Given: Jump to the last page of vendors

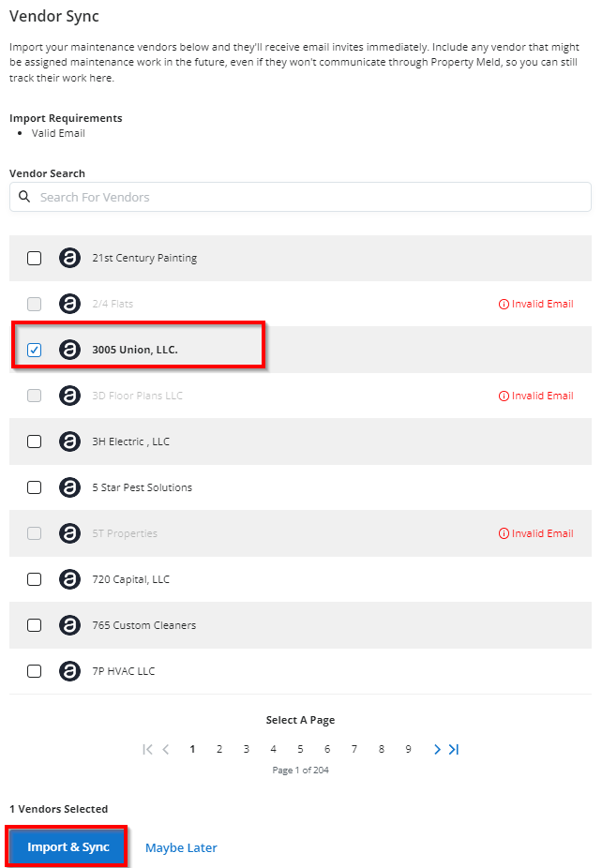Looking at the screenshot, I should tap(454, 750).
